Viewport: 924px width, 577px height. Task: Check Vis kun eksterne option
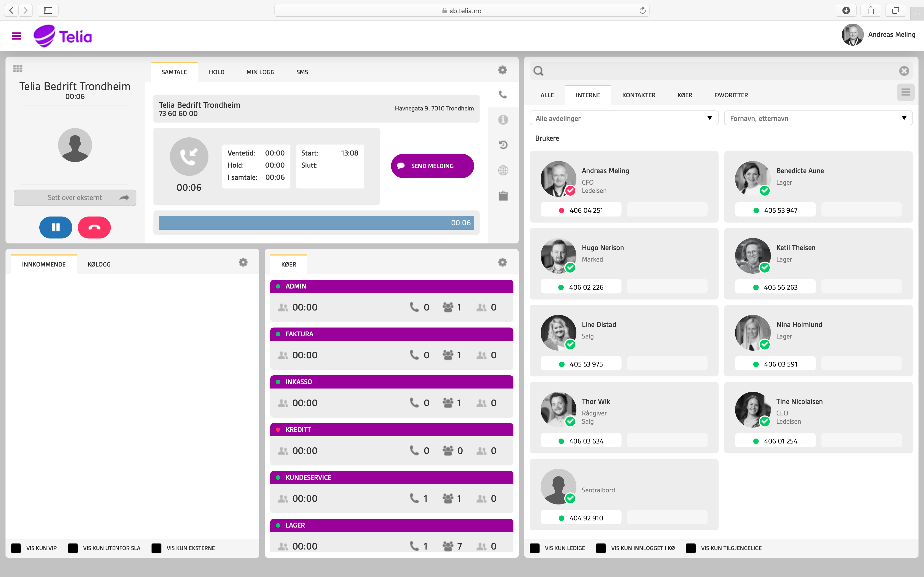click(156, 548)
